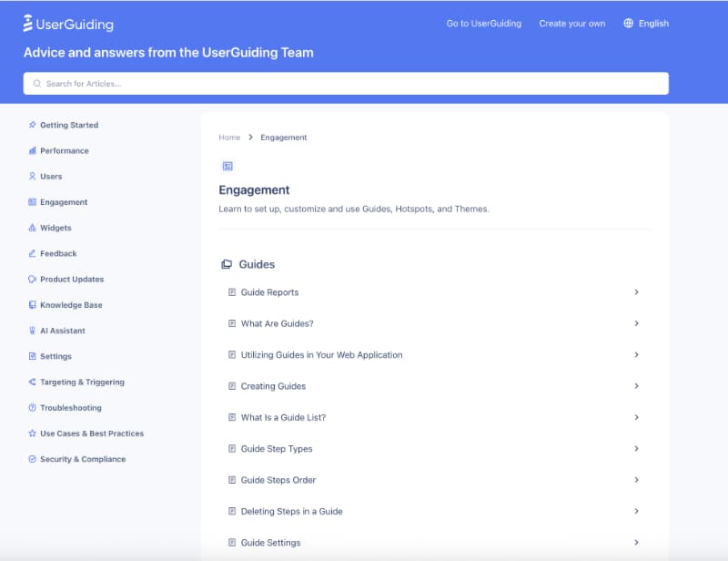The height and width of the screenshot is (561, 728).
Task: Click the Engagement breadcrumb text
Action: pos(284,138)
